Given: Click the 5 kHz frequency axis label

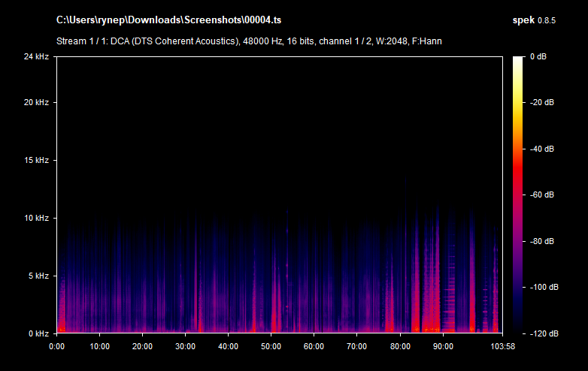Looking at the screenshot, I should click(x=38, y=276).
